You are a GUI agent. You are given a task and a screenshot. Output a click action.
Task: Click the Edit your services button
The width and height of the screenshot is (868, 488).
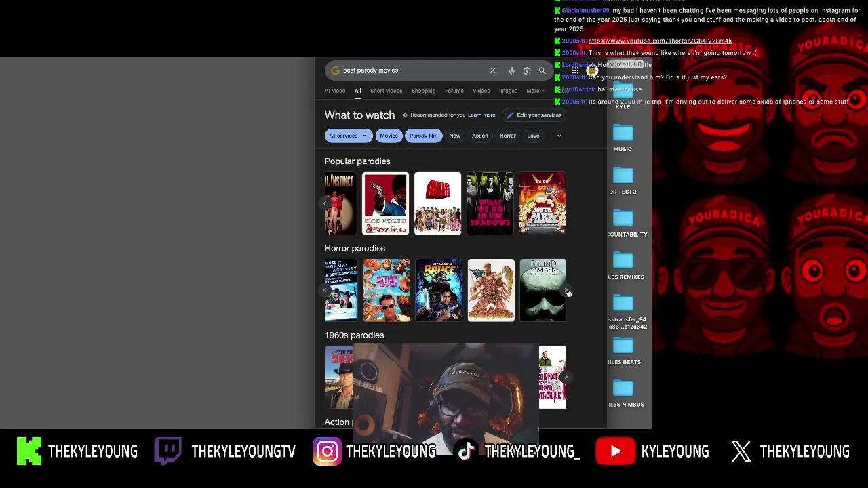[534, 115]
